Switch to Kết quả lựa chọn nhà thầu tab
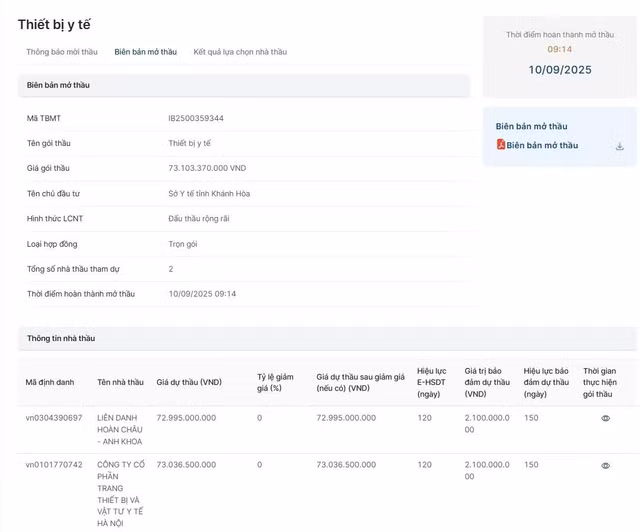 click(240, 51)
